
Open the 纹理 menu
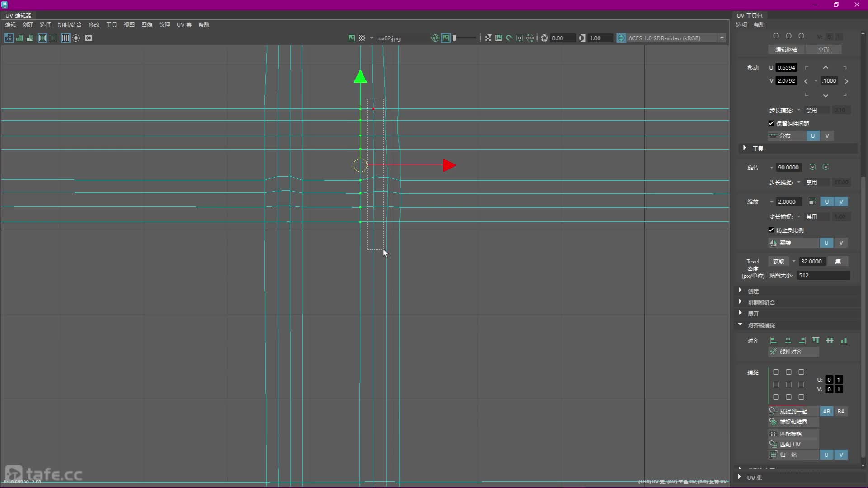tap(164, 24)
